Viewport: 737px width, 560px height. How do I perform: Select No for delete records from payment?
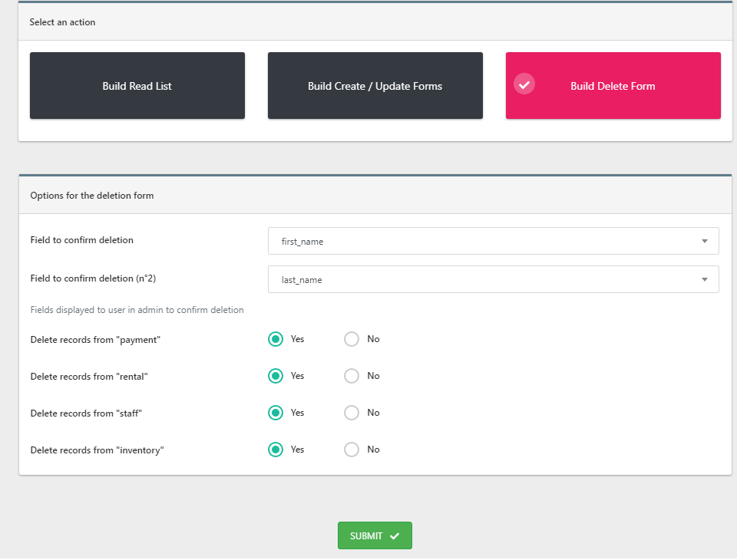click(352, 339)
